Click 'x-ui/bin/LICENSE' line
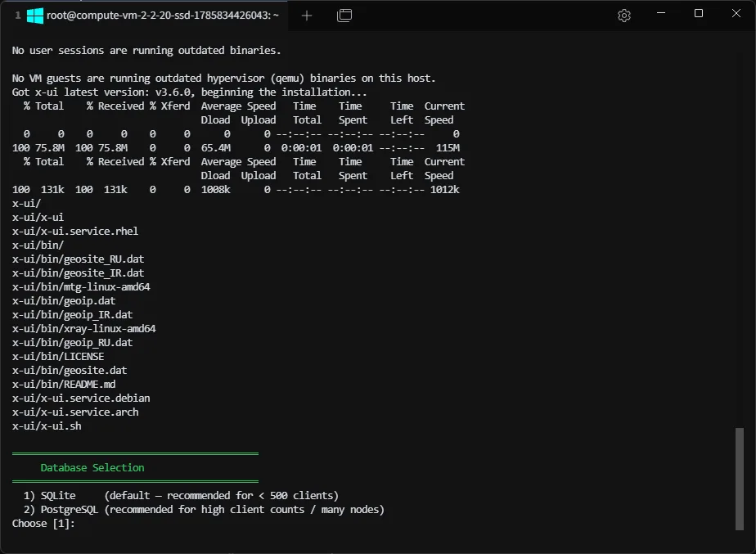This screenshot has width=756, height=554. tap(58, 356)
